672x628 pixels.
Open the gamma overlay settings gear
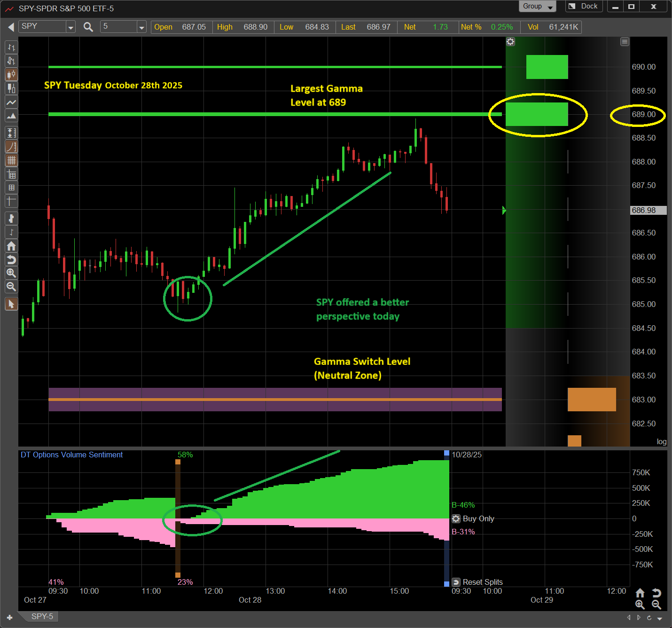point(510,42)
